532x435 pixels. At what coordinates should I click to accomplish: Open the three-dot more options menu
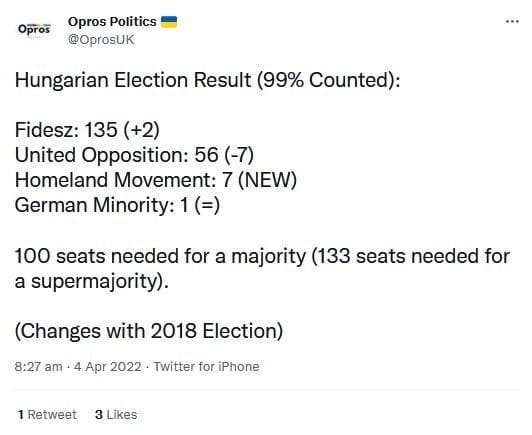512,22
